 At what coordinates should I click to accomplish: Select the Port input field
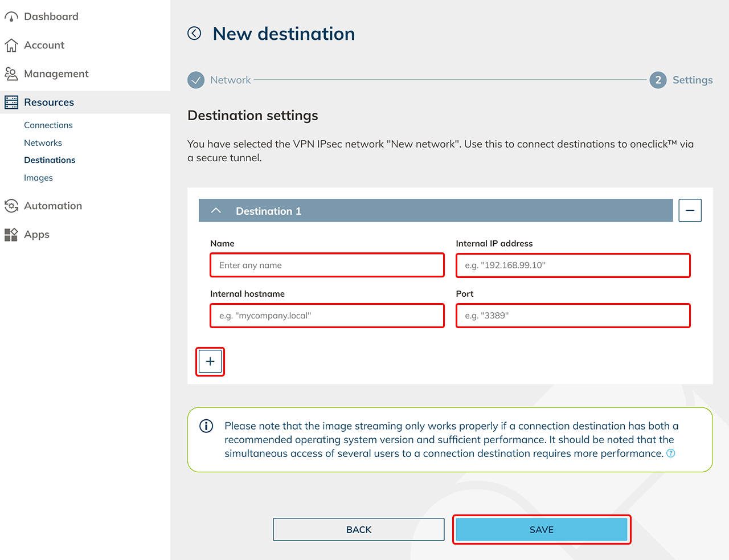[x=573, y=316]
